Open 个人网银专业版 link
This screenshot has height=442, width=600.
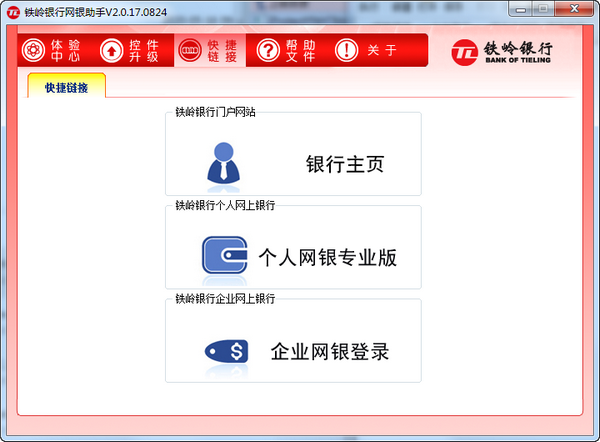328,257
